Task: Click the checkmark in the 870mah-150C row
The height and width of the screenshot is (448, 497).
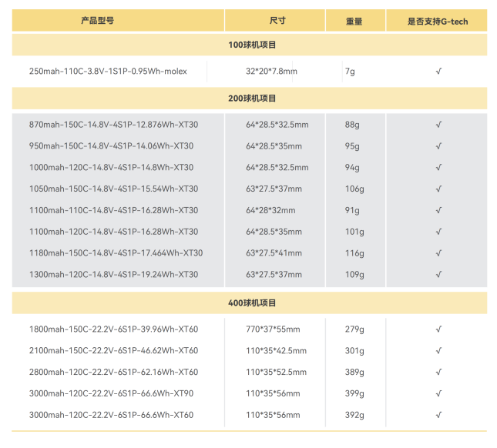Action: point(438,125)
